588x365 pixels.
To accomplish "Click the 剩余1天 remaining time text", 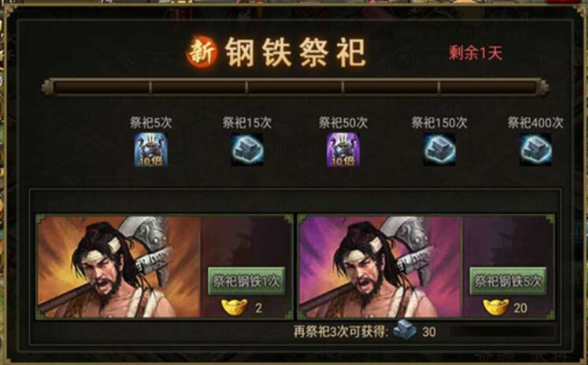I will point(476,54).
